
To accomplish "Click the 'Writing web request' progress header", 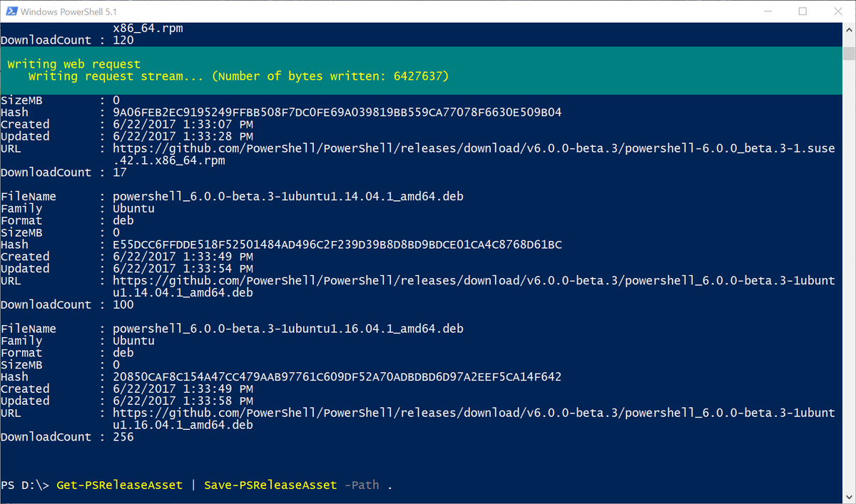I will click(74, 64).
